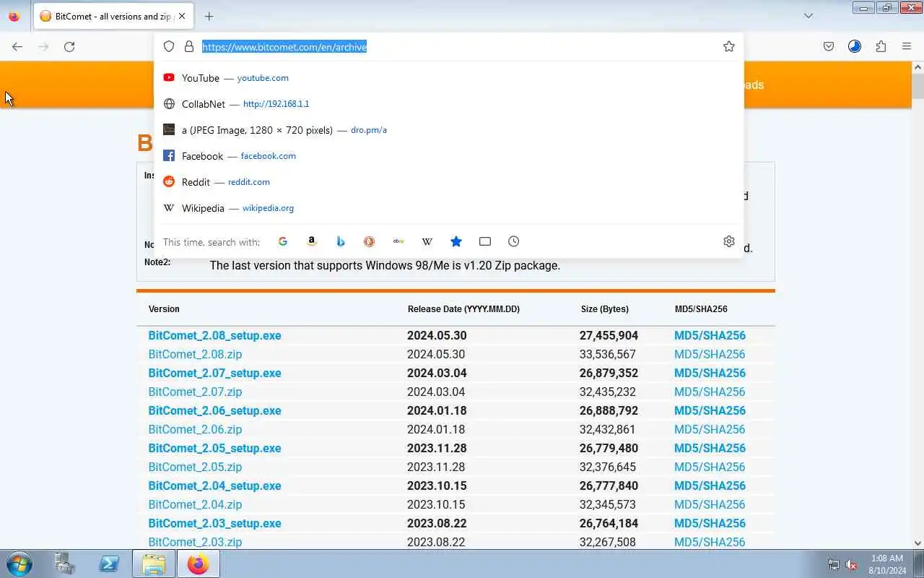
Task: Select the Wikipedia suggestion
Action: [x=448, y=208]
